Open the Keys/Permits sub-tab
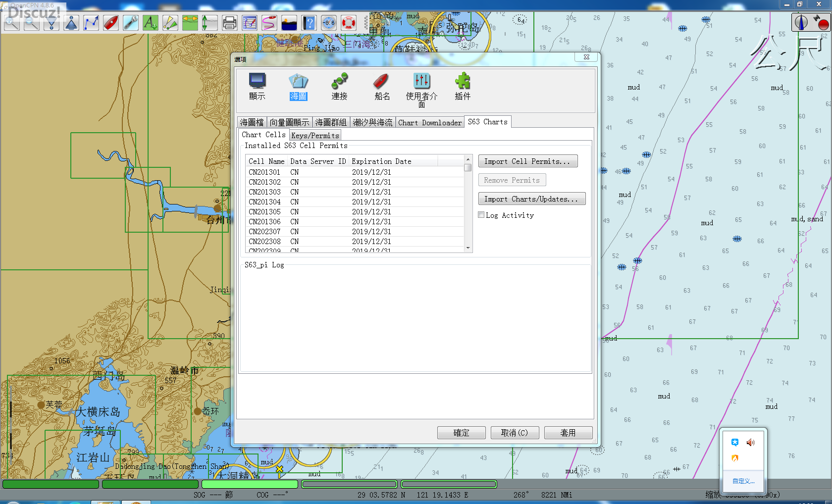Image resolution: width=832 pixels, height=504 pixels. 315,135
